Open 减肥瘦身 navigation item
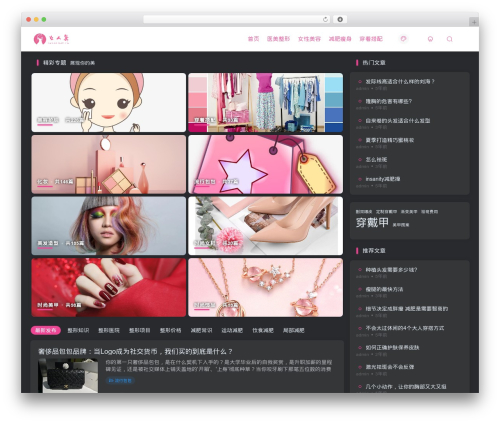The width and height of the screenshot is (500, 423). click(x=340, y=39)
